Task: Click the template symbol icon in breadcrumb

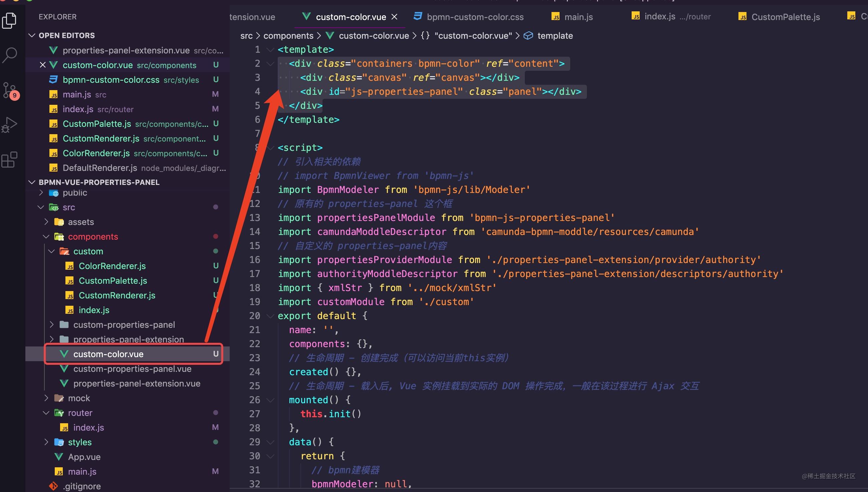Action: 528,36
